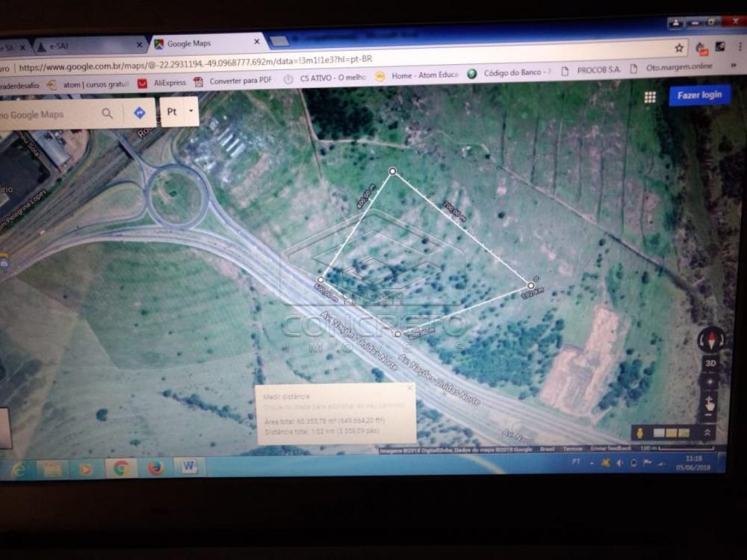The height and width of the screenshot is (560, 747).
Task: Open Microsoft Word from the taskbar
Action: click(x=189, y=467)
